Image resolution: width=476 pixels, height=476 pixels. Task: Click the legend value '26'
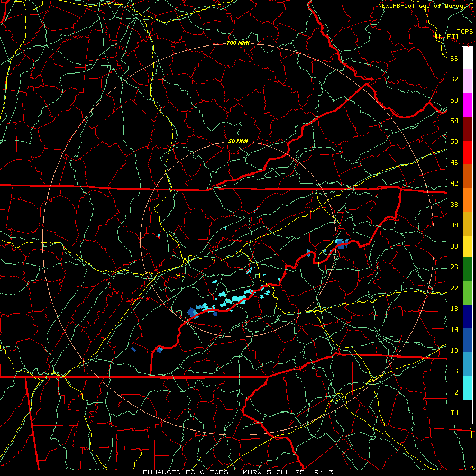pyautogui.click(x=454, y=267)
